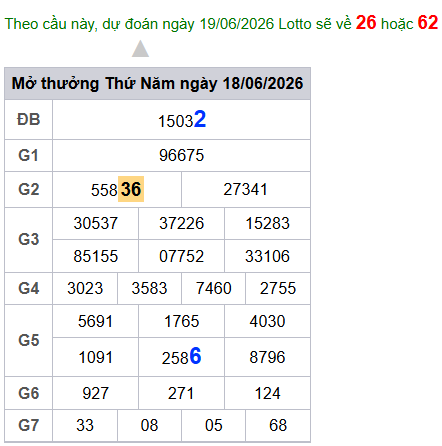Click G5 number 2586
Viewport: 442px width, 446px height.
(181, 356)
